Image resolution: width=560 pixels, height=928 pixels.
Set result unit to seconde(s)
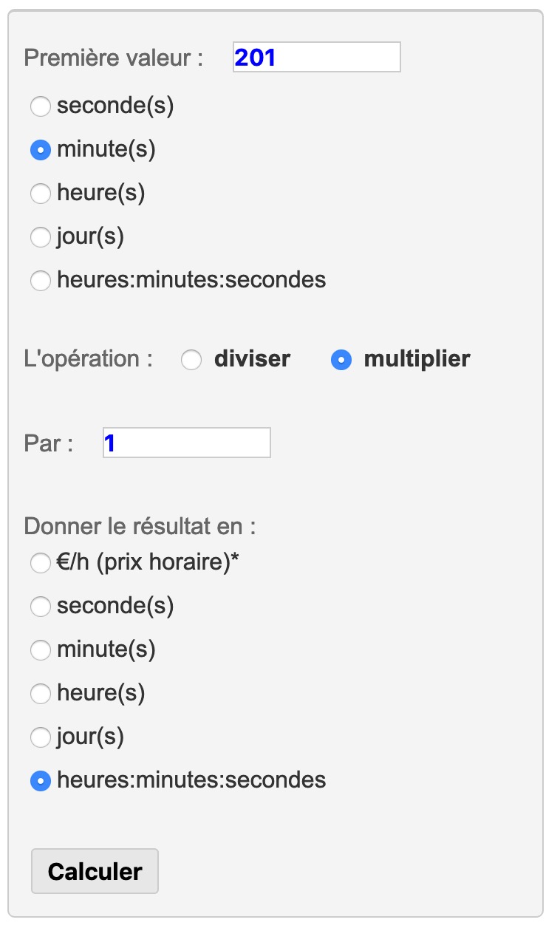pos(41,607)
